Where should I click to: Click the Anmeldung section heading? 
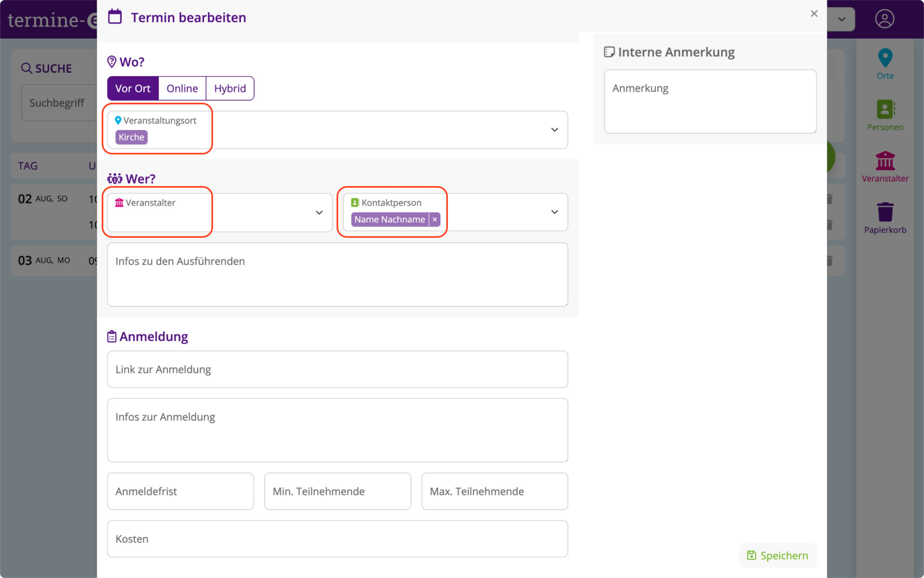153,337
